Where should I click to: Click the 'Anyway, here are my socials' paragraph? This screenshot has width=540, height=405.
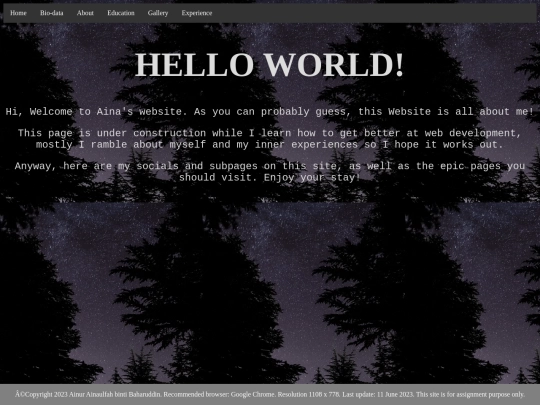(270, 172)
